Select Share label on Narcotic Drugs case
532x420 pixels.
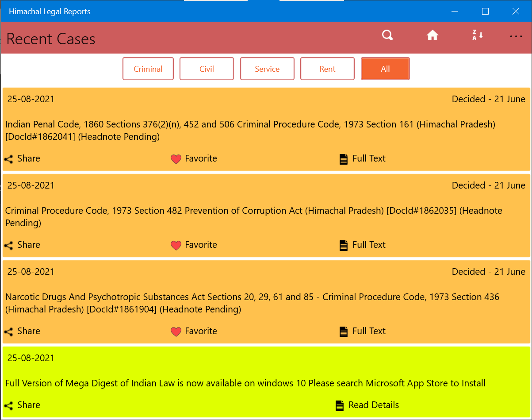click(x=29, y=331)
